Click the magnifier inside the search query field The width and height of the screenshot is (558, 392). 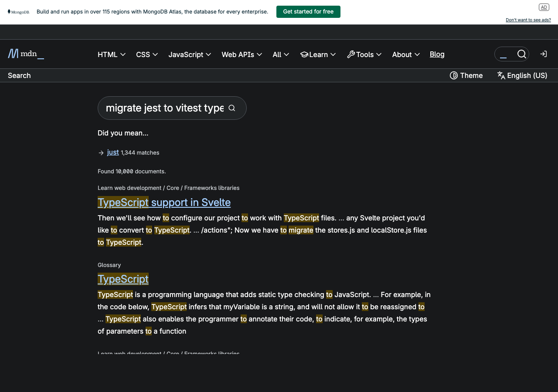tap(231, 108)
